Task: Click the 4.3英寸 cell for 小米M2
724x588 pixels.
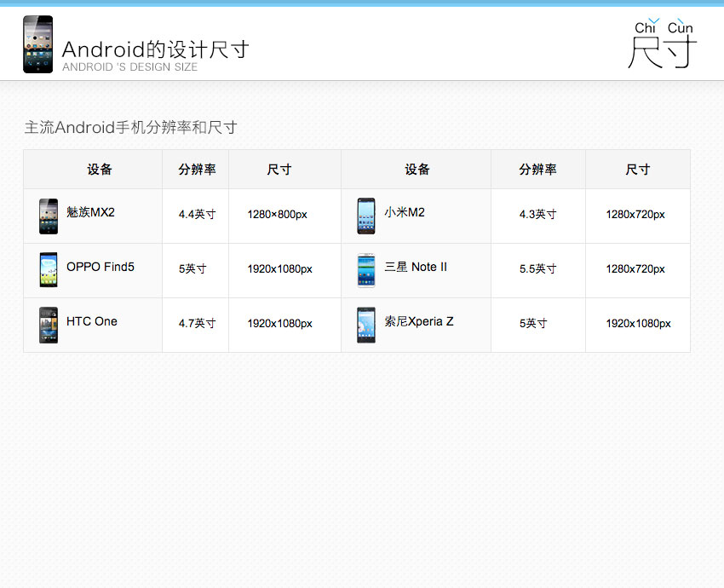Action: coord(538,215)
